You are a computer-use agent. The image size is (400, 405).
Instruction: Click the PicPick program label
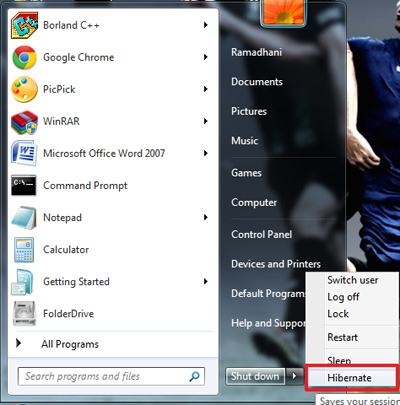click(59, 89)
